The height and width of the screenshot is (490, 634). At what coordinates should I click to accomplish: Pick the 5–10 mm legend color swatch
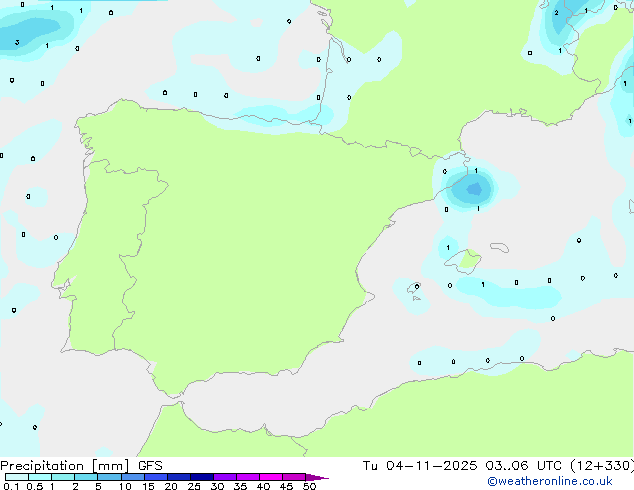(x=109, y=477)
